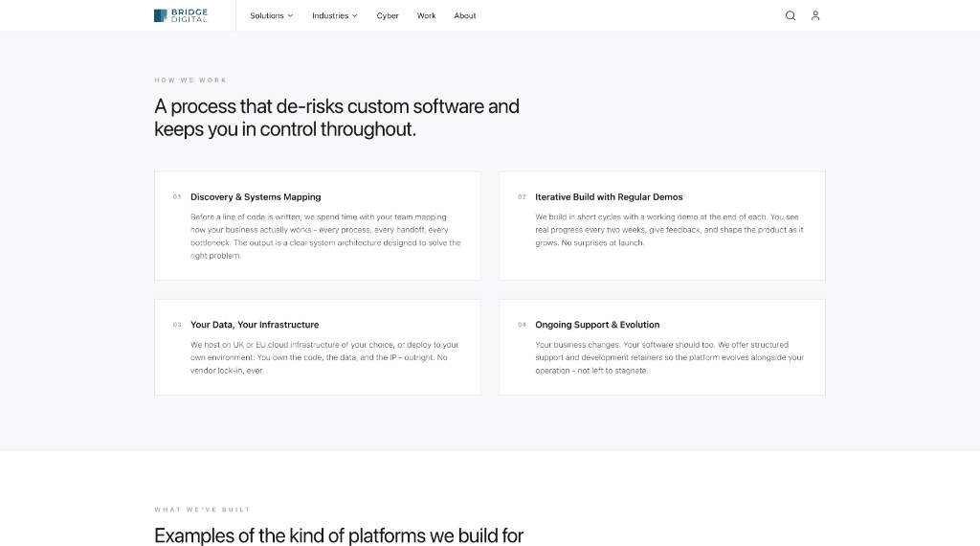
Task: Go to the About page
Action: [x=465, y=15]
